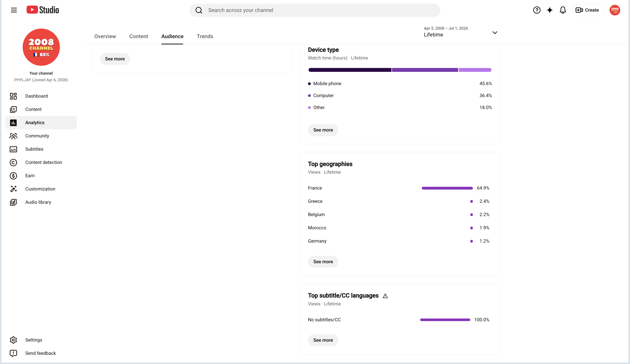Screen dimensions: 630x364
Task: Open account menu via top-right avatar
Action: point(615,10)
